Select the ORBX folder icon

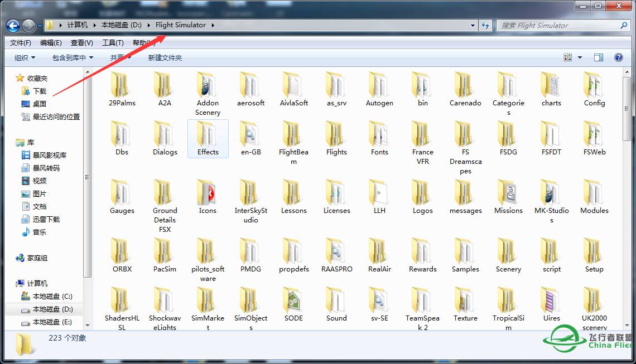click(122, 251)
